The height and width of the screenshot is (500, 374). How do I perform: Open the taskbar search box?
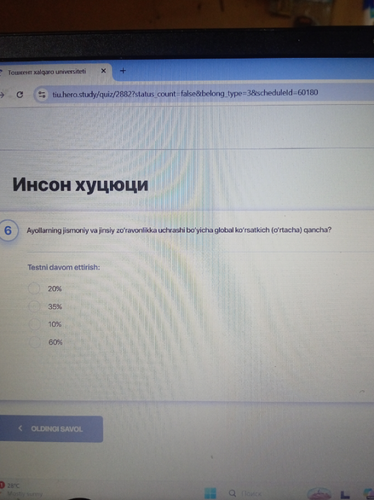pyautogui.click(x=245, y=493)
